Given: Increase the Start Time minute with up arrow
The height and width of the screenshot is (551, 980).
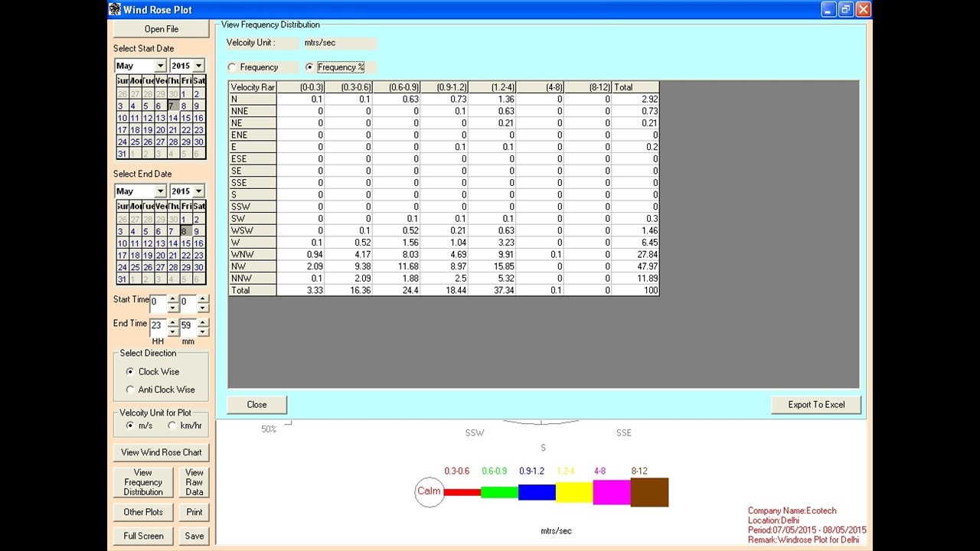Looking at the screenshot, I should pyautogui.click(x=203, y=299).
